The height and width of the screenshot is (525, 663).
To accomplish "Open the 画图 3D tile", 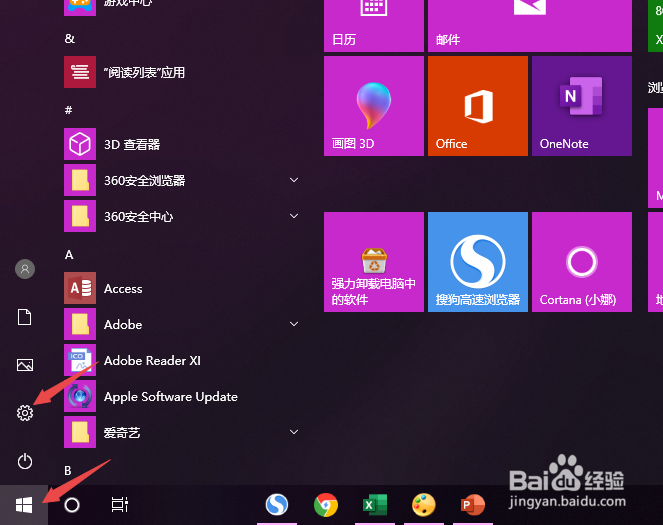I will [374, 106].
